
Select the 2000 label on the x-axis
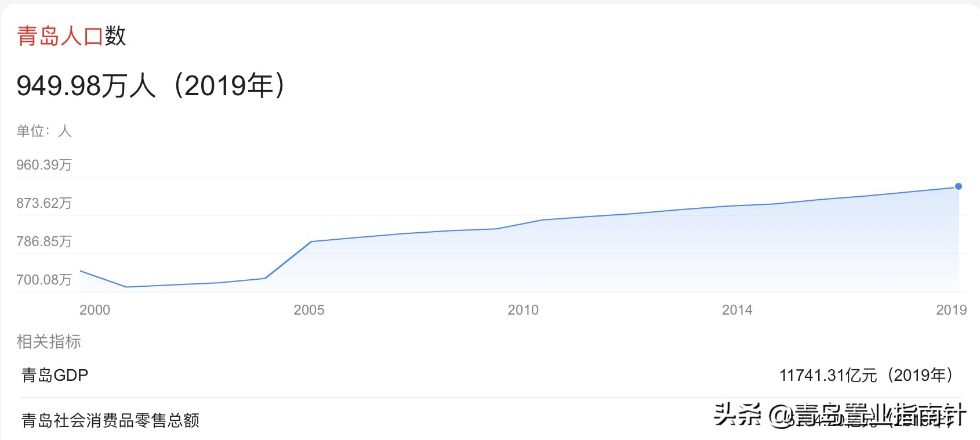click(x=95, y=310)
